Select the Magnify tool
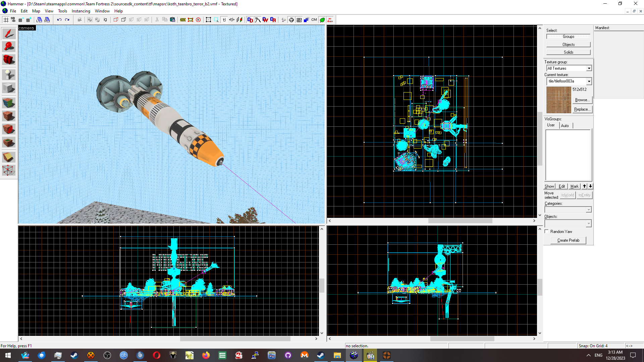The height and width of the screenshot is (362, 644). click(x=9, y=47)
